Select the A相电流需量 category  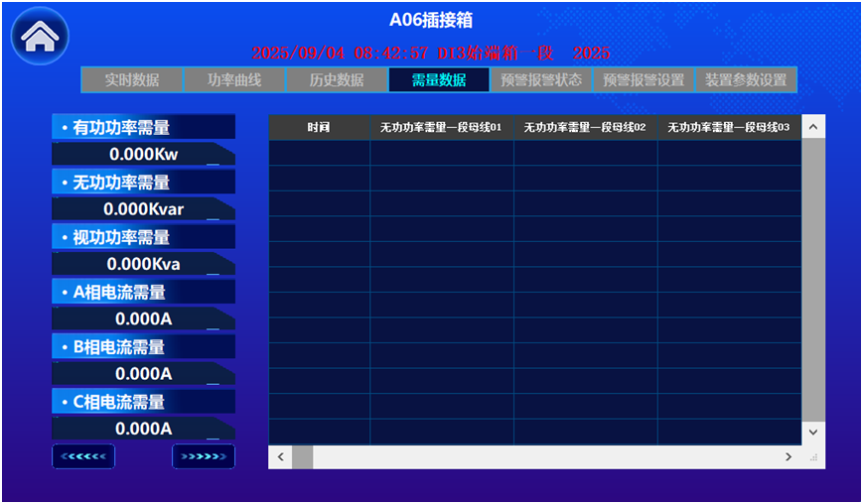(144, 292)
